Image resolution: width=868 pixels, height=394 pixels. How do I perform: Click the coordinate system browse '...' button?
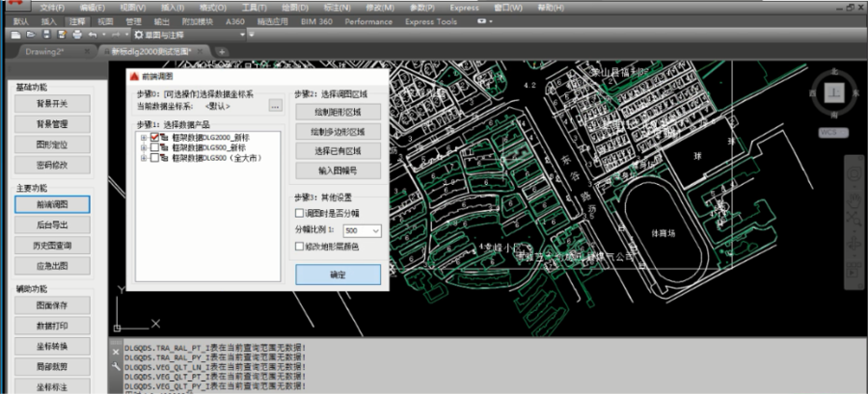(275, 106)
